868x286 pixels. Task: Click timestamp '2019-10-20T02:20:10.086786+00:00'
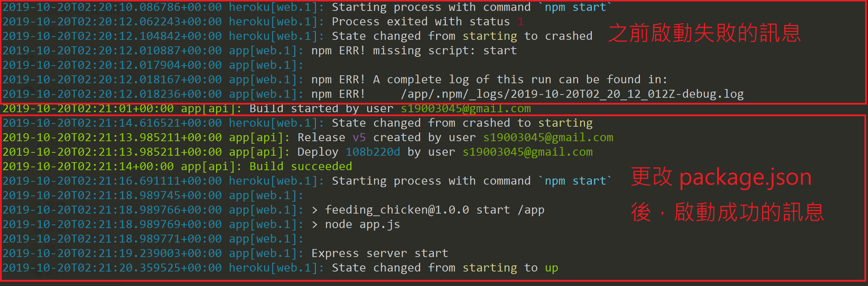point(112,7)
